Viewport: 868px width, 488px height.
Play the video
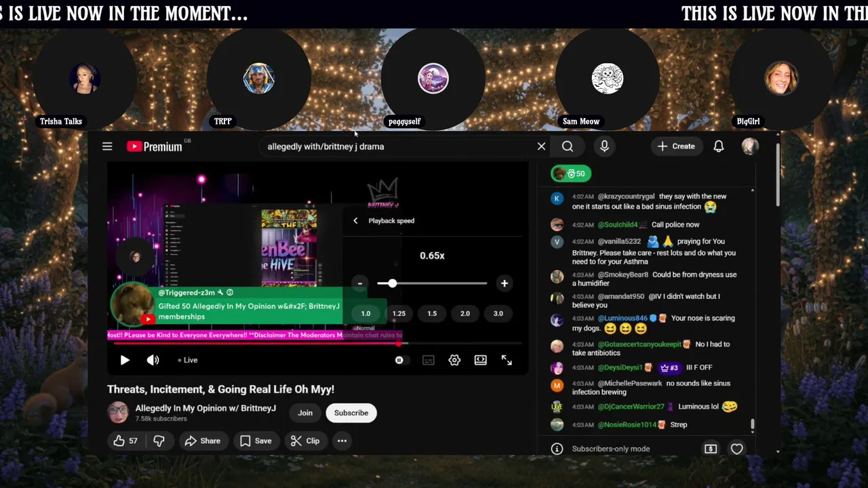click(125, 360)
